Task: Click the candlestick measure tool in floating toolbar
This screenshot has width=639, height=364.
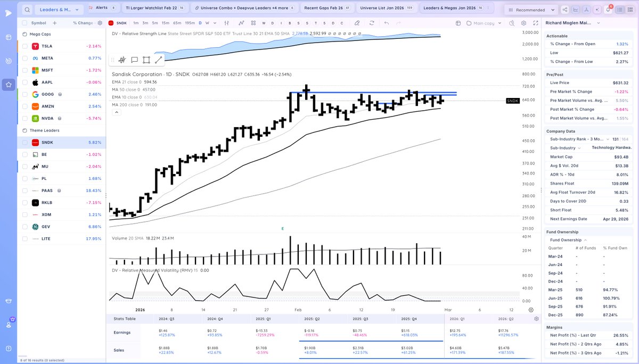Action: click(122, 60)
